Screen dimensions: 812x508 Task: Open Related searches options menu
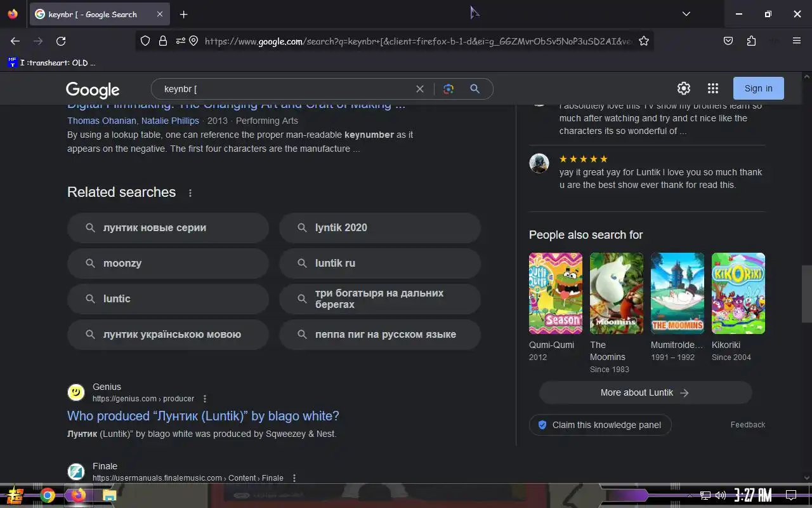pyautogui.click(x=190, y=193)
